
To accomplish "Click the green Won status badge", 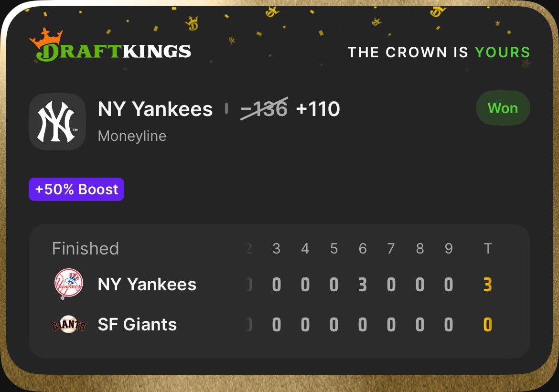I will point(503,108).
